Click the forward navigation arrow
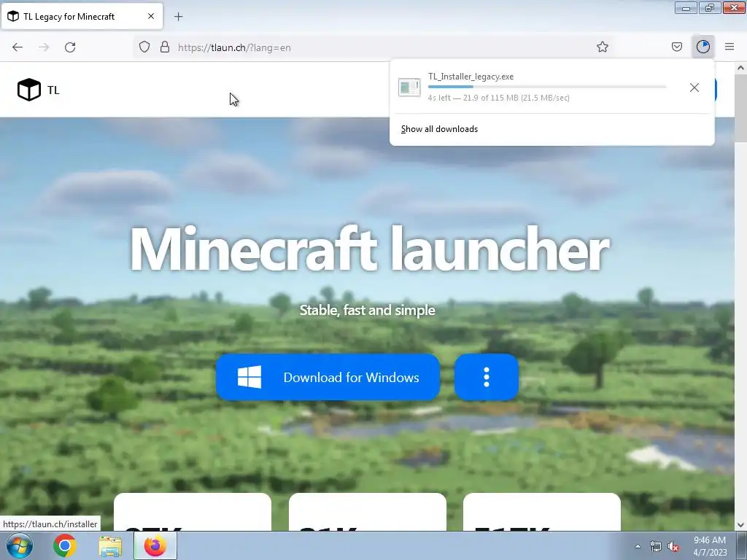Image resolution: width=747 pixels, height=560 pixels. pos(44,47)
